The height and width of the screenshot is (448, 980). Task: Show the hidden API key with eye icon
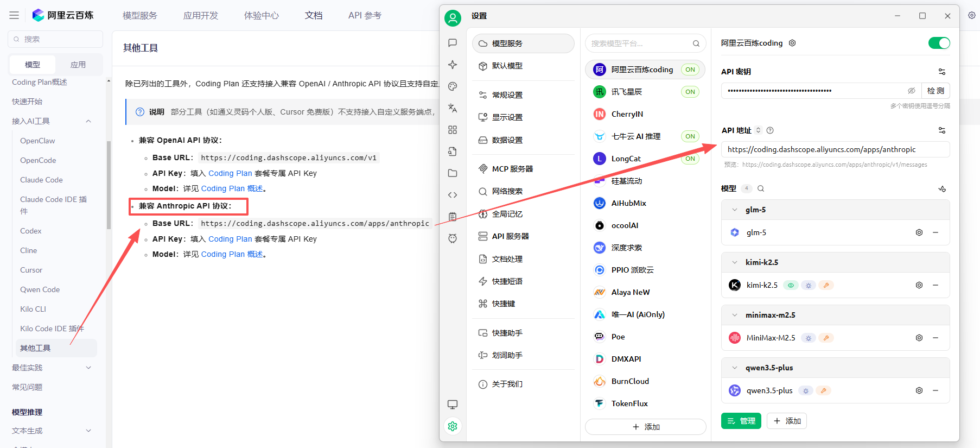(x=912, y=91)
